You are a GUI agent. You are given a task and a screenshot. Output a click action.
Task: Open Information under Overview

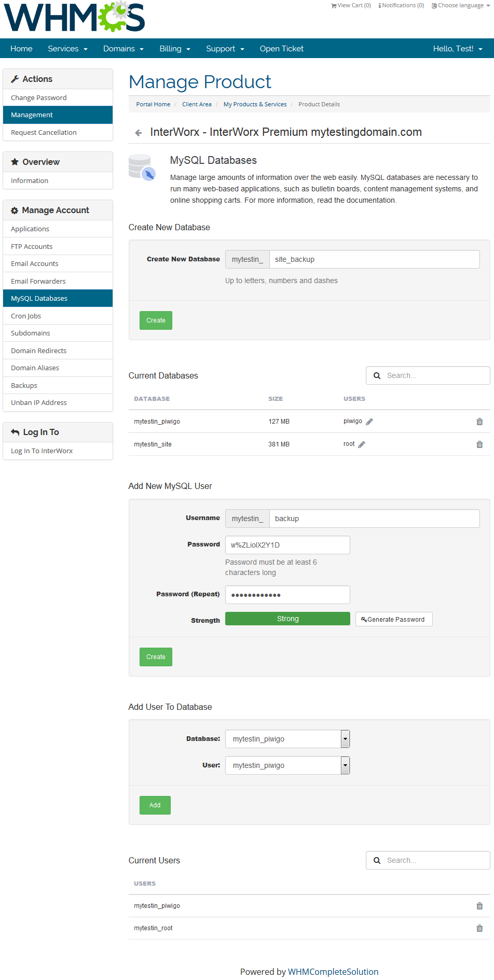tap(58, 180)
